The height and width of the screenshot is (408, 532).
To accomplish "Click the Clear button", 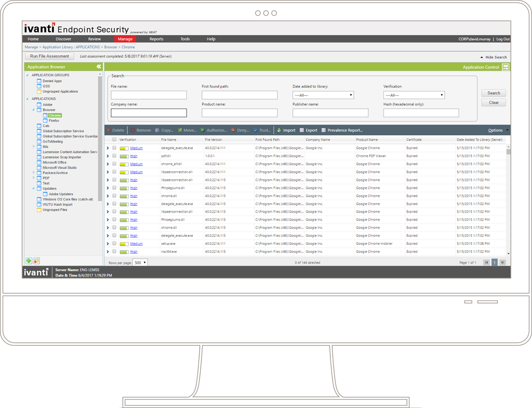I will (x=494, y=103).
